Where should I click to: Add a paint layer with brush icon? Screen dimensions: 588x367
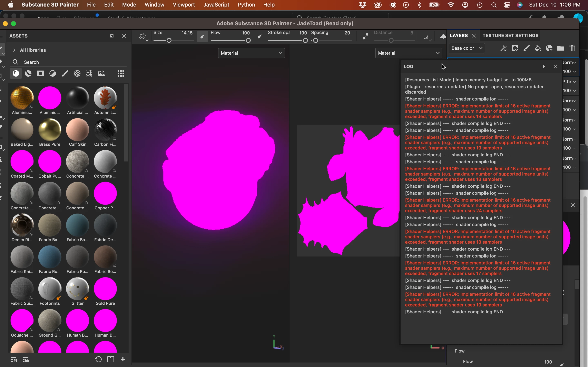(x=526, y=48)
